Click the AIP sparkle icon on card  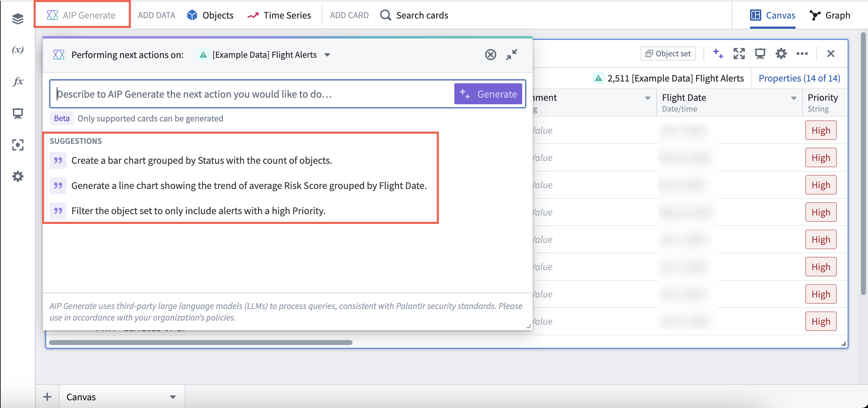pos(718,54)
